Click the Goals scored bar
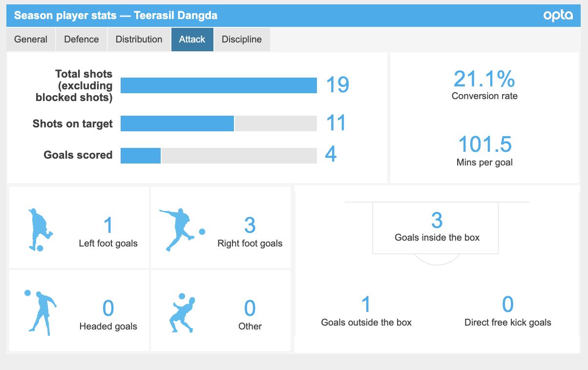The width and height of the screenshot is (588, 370). (218, 155)
